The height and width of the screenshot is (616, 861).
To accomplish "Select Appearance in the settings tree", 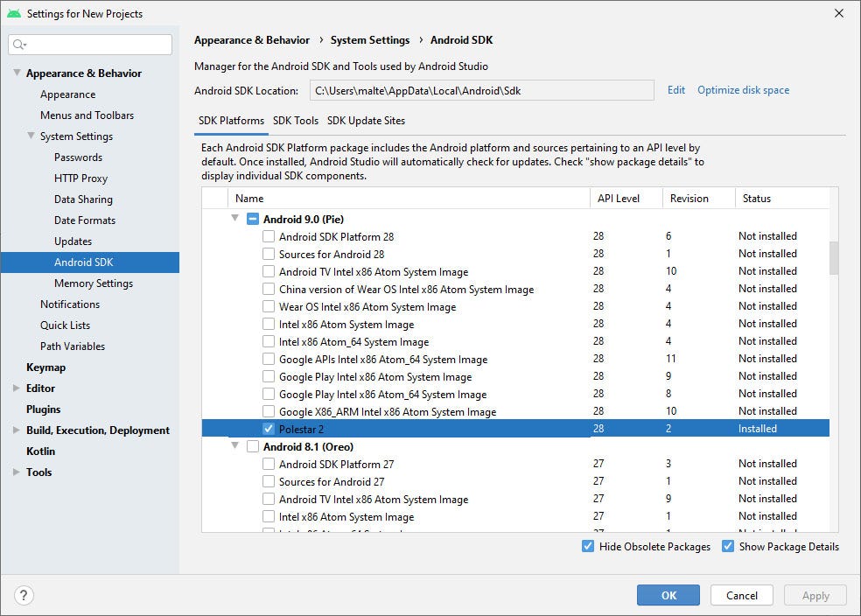I will click(67, 94).
